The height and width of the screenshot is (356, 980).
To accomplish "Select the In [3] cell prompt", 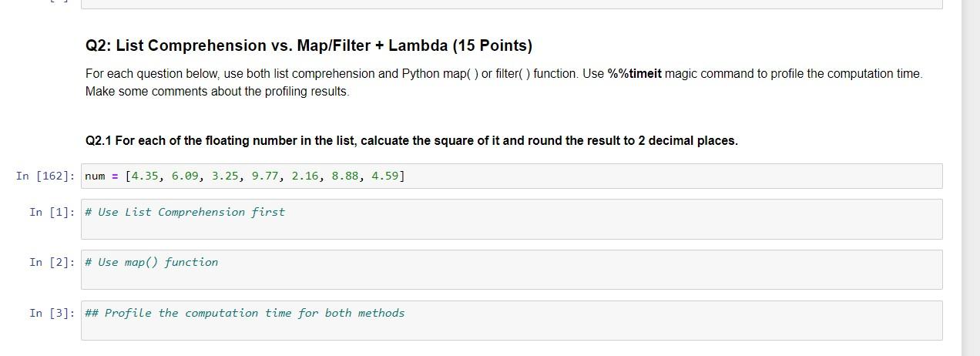I will click(x=52, y=313).
